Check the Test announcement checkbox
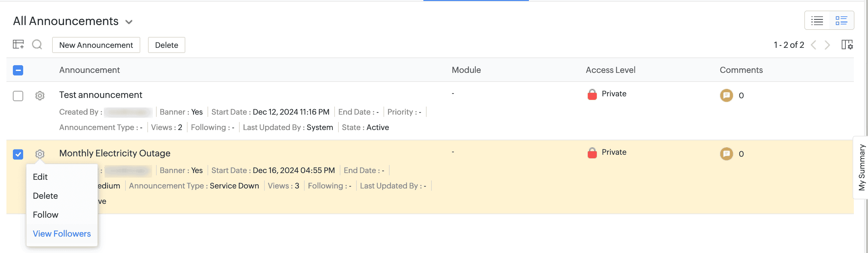The image size is (868, 253). coord(18,96)
